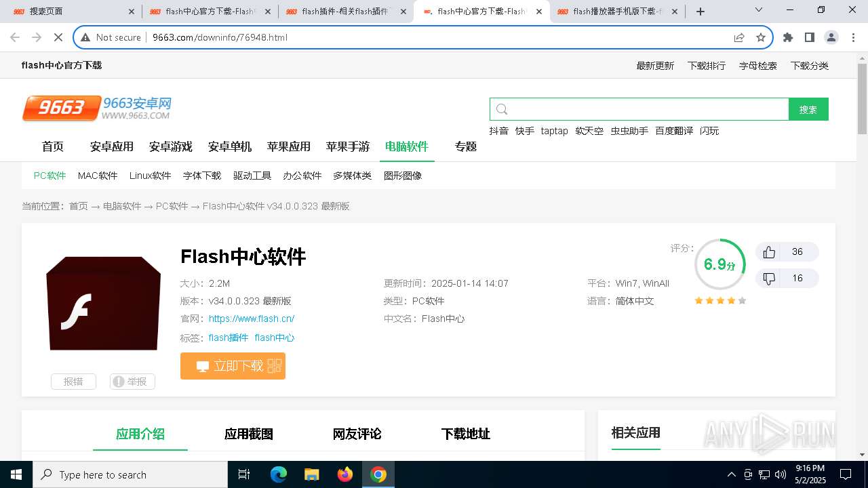Share this page via the share icon

tap(739, 37)
